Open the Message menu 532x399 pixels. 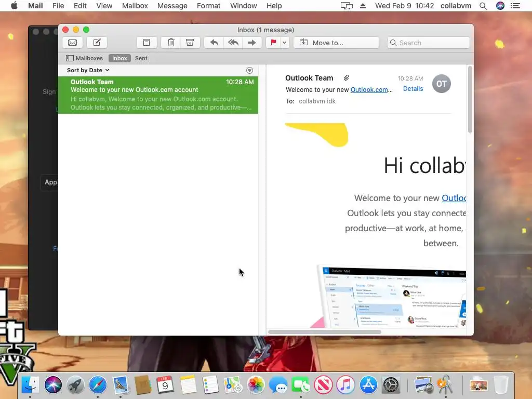172,6
